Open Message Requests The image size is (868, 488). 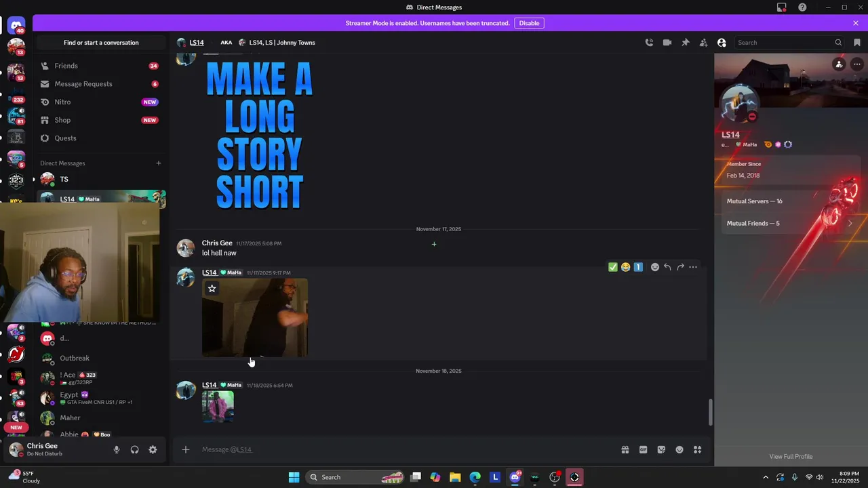(x=100, y=84)
